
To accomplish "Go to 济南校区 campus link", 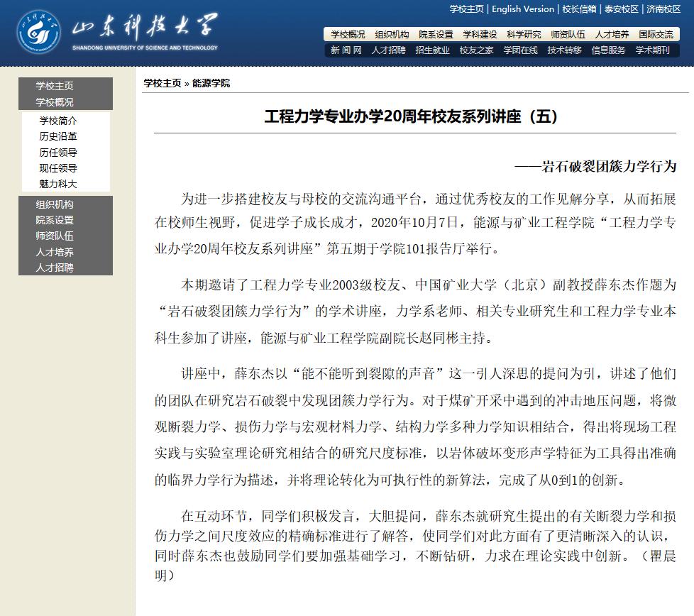I will click(x=663, y=9).
